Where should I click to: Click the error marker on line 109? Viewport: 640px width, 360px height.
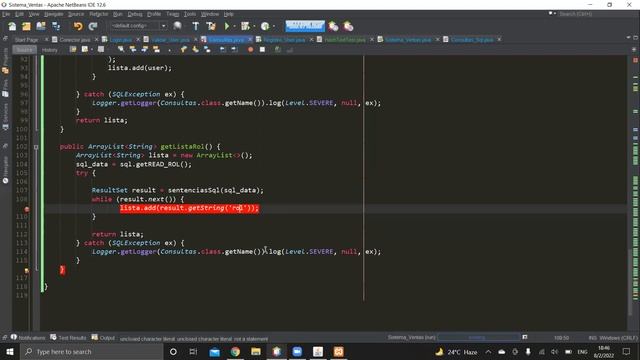(27, 209)
